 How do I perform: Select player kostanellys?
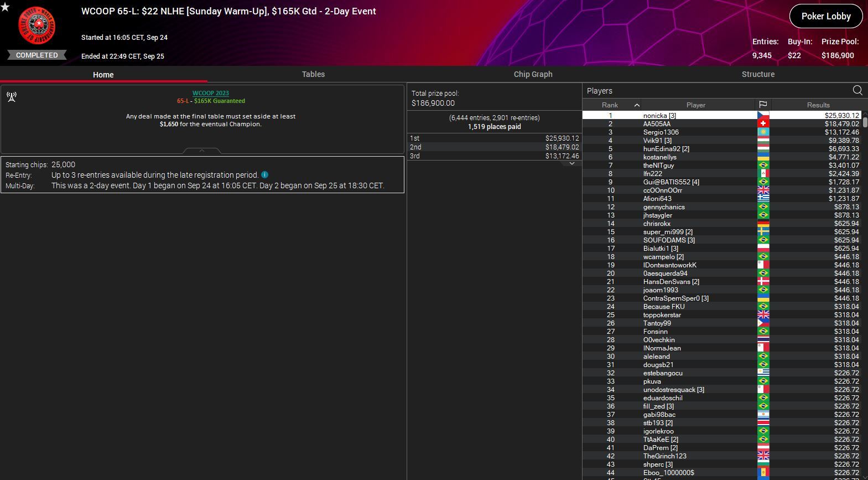click(659, 157)
